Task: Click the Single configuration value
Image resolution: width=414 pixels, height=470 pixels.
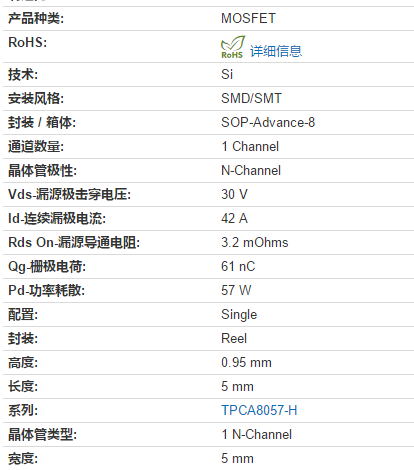Action: click(239, 315)
